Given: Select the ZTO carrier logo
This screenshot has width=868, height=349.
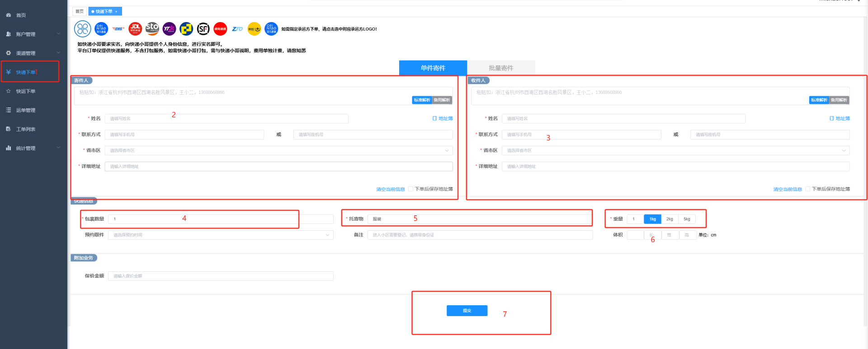Looking at the screenshot, I should [x=237, y=29].
